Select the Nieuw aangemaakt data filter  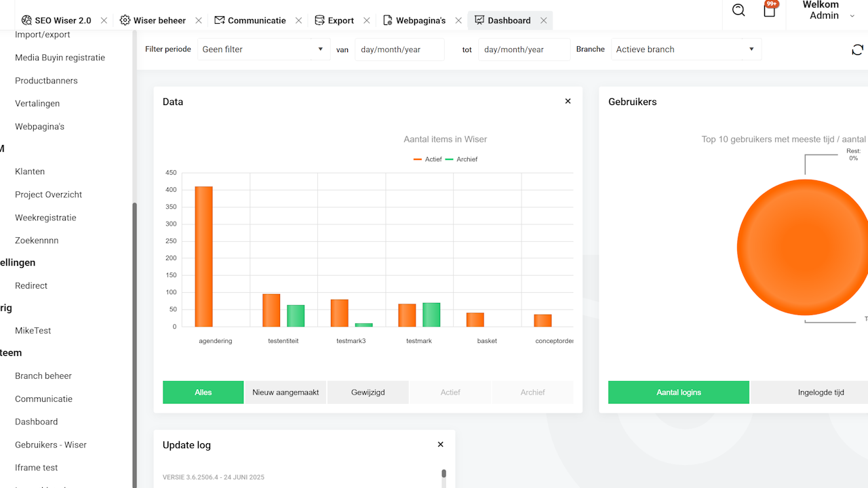pos(285,392)
